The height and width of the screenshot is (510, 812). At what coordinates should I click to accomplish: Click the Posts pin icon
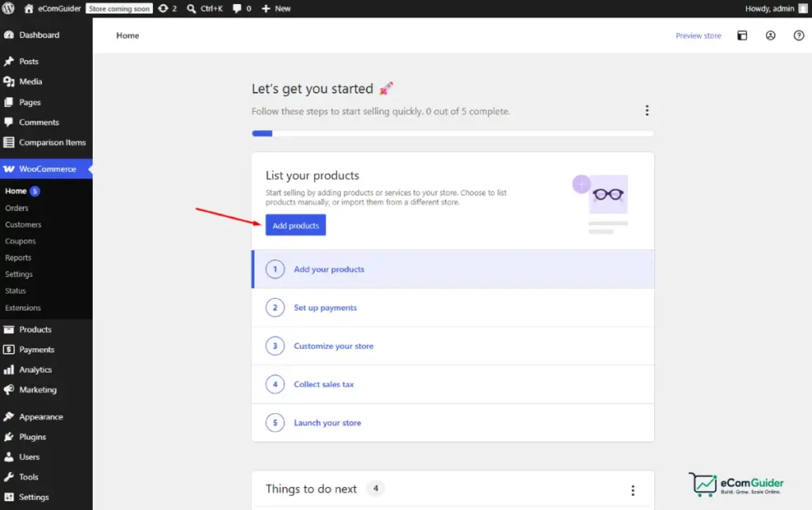(9, 61)
